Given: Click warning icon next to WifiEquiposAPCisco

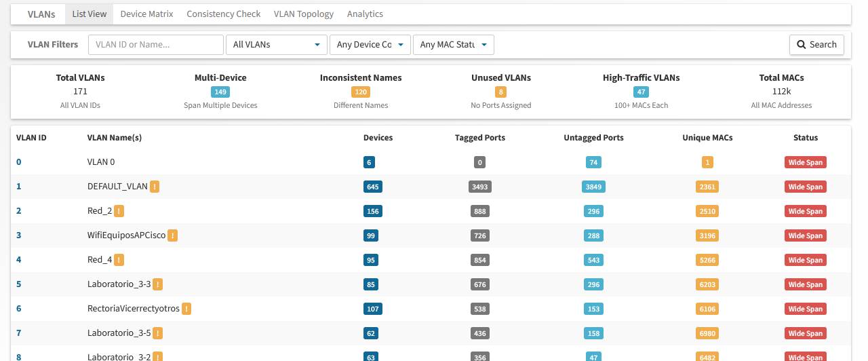Looking at the screenshot, I should (173, 235).
